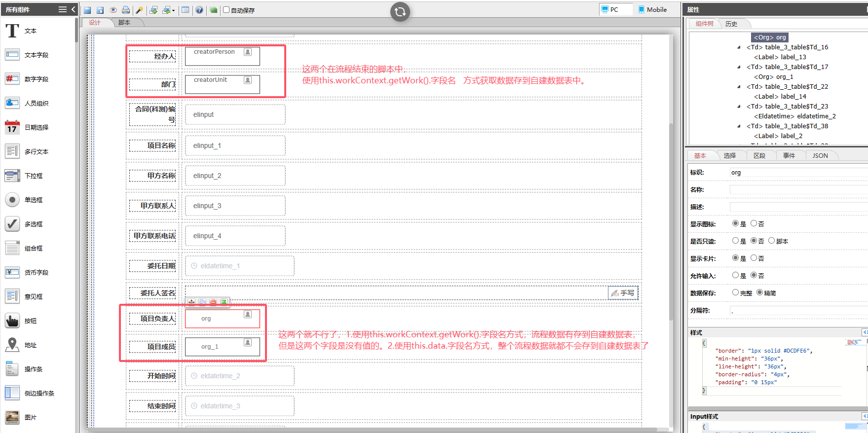This screenshot has height=433, width=868.
Task: Open the 事件 properties tab
Action: (789, 156)
